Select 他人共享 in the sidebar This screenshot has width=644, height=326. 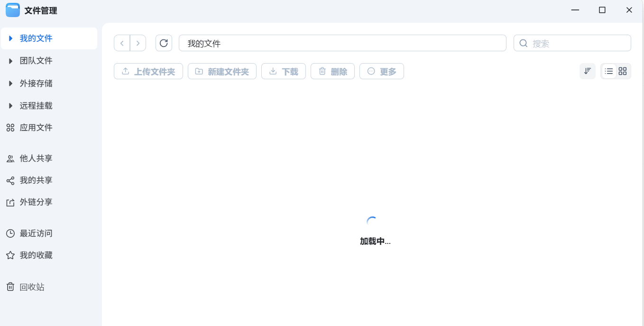coord(36,158)
